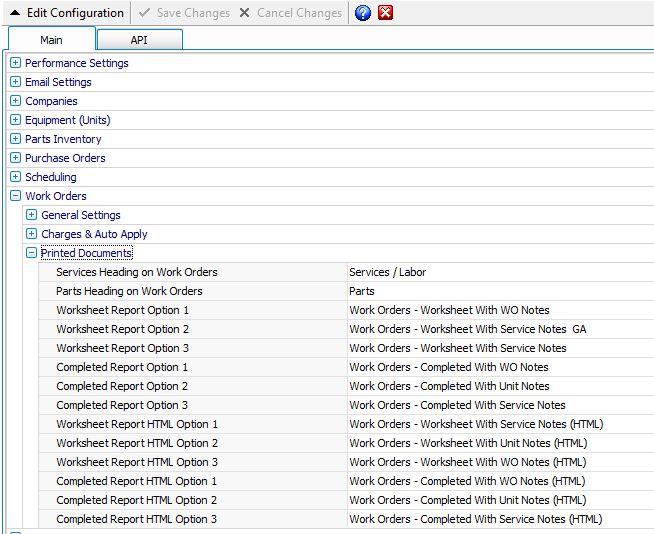
Task: Click Completed Report Option 2 value
Action: 449,386
